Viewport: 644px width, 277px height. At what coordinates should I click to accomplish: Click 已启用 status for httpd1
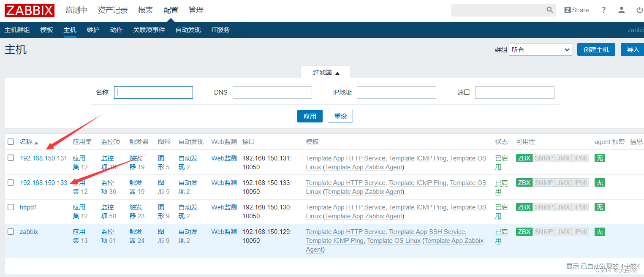click(x=501, y=212)
